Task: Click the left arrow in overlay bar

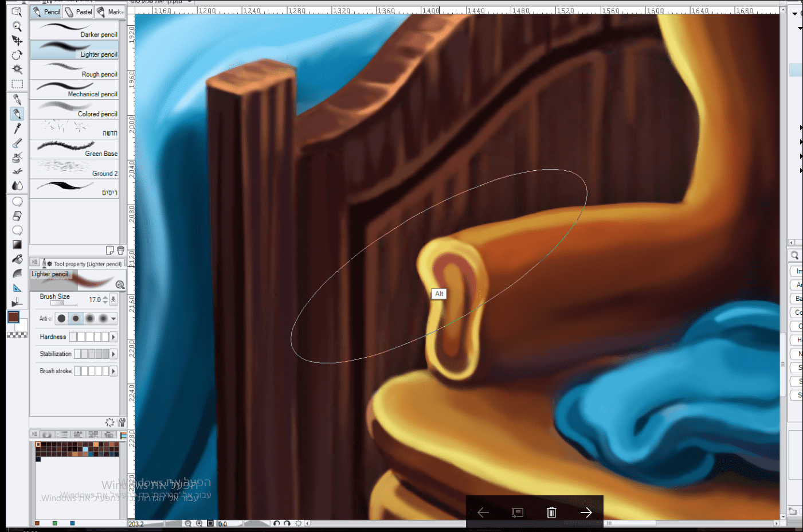Action: coord(483,512)
